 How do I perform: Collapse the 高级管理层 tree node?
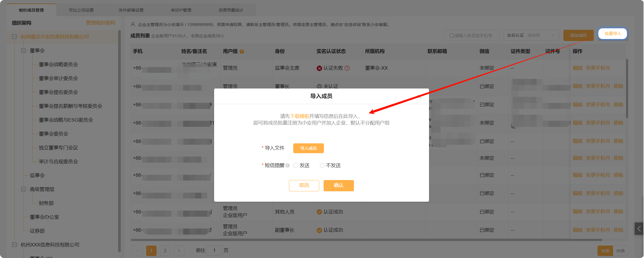tap(23, 189)
